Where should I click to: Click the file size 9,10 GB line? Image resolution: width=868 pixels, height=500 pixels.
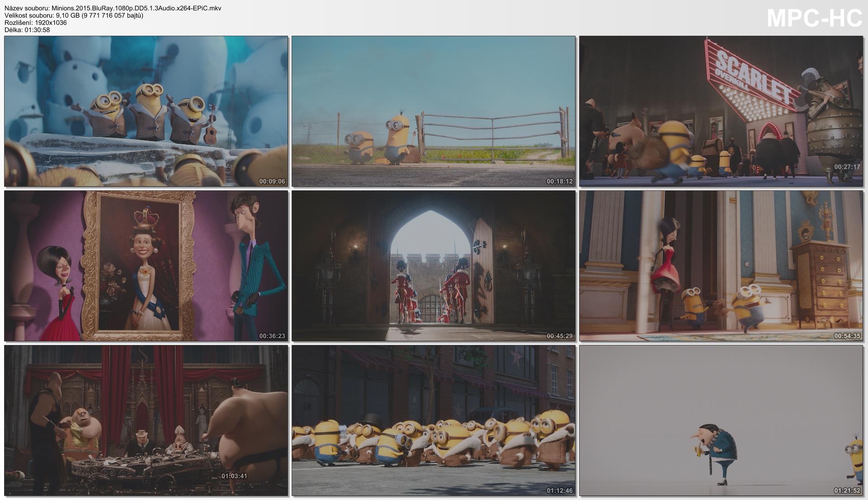[74, 15]
